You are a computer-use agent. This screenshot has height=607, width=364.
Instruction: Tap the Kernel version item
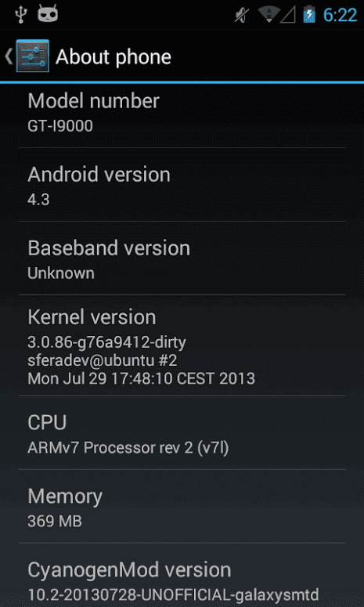click(x=182, y=345)
